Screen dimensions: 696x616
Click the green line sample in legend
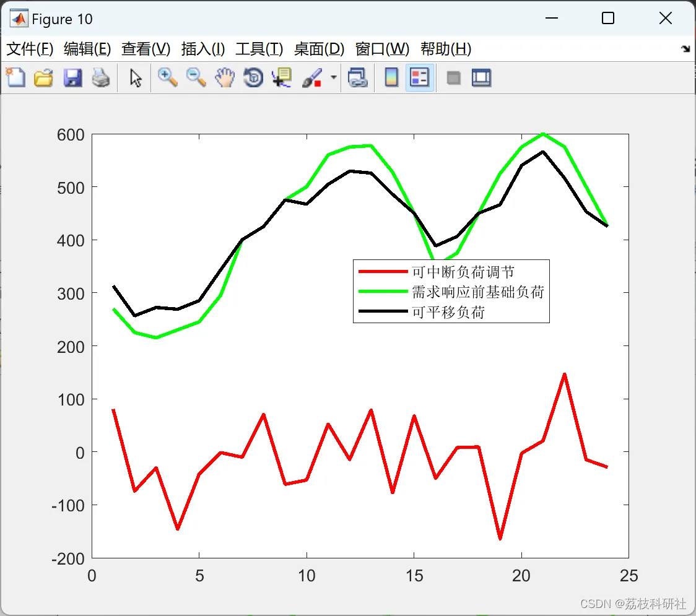(x=383, y=291)
